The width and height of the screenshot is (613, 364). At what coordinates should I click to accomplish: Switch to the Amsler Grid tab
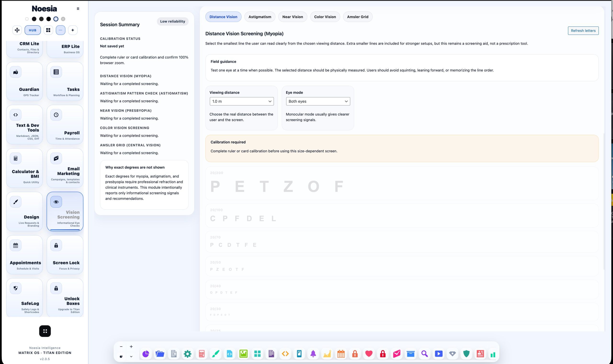coord(358,17)
